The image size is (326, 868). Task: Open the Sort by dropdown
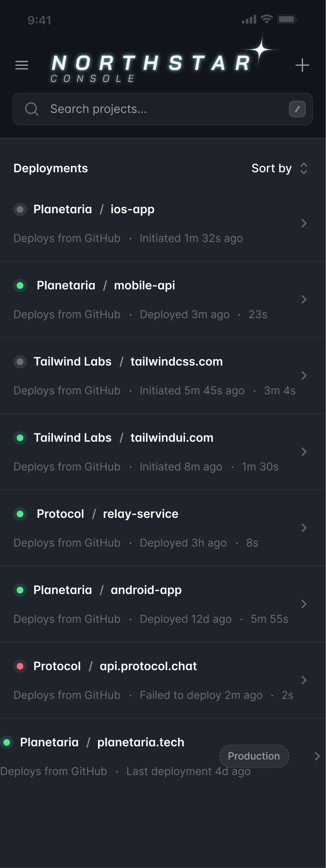pos(279,168)
